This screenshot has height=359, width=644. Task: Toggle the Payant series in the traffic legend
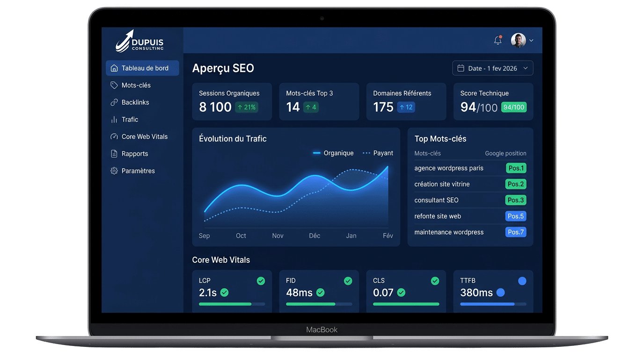(378, 153)
